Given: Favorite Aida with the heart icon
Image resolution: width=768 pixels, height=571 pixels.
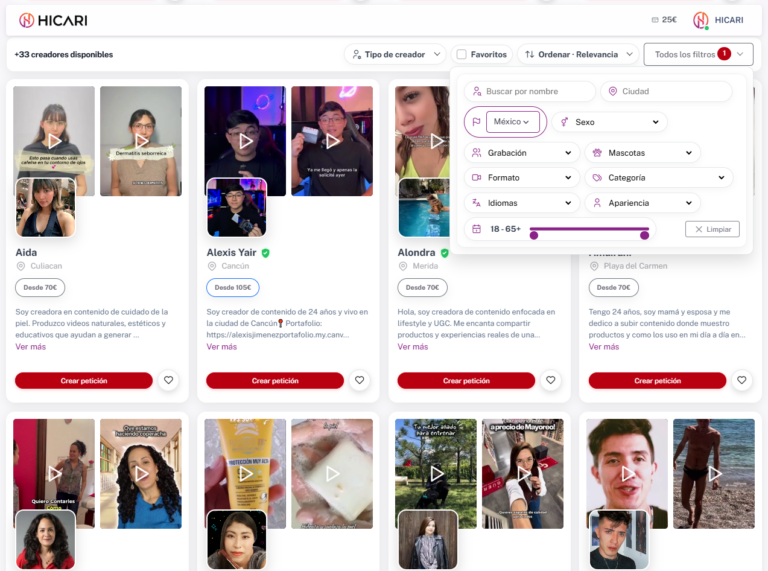Looking at the screenshot, I should click(168, 380).
